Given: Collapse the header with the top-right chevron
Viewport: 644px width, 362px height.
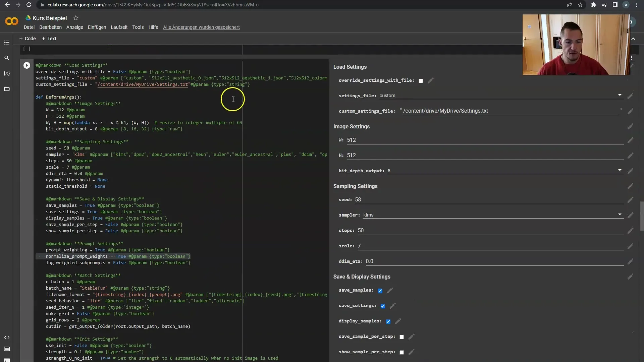Looking at the screenshot, I should (x=633, y=39).
